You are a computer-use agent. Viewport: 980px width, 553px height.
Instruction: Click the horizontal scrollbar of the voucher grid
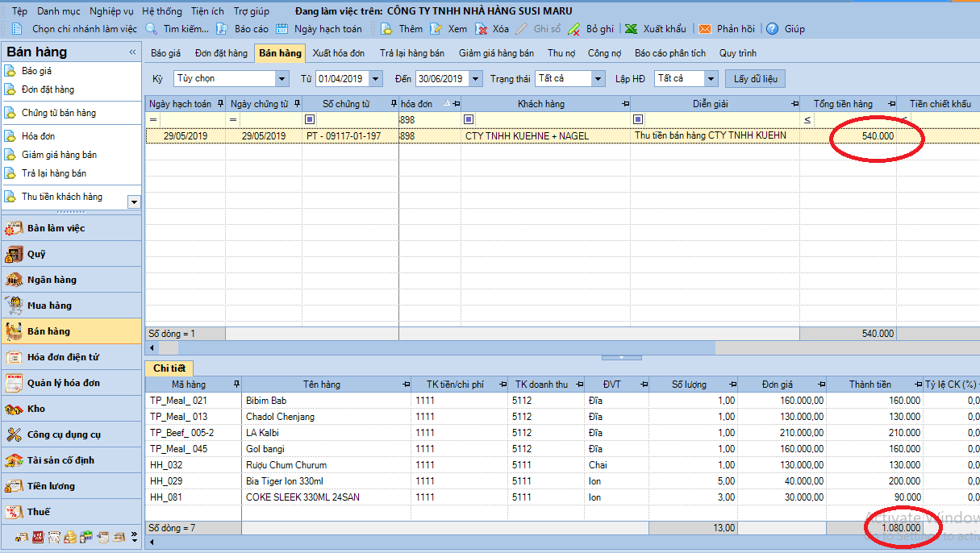click(x=447, y=347)
